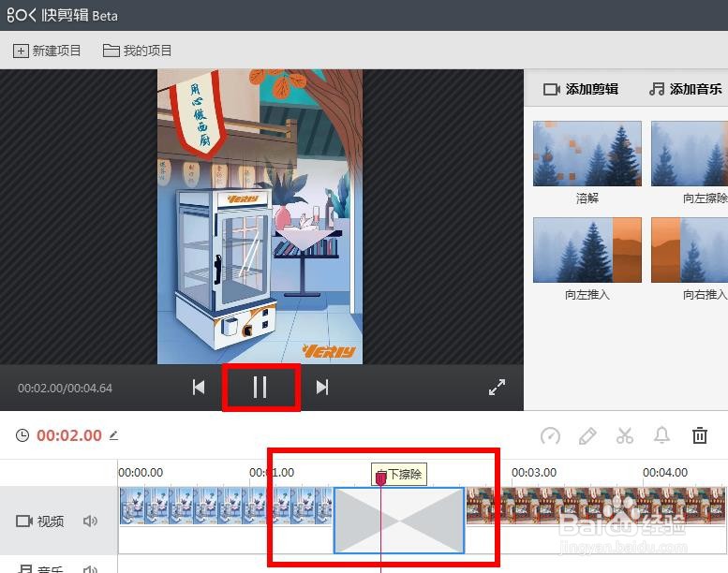Skip to the next clip
This screenshot has width=728, height=573.
pos(322,387)
